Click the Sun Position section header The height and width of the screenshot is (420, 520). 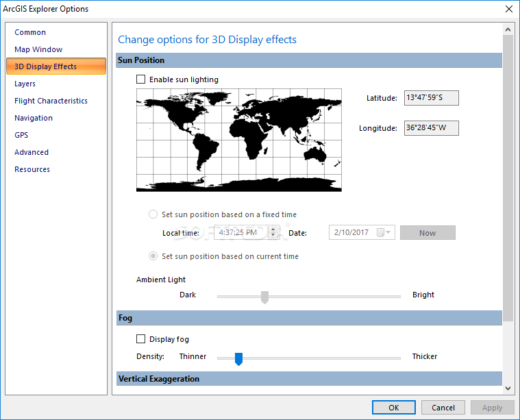tap(309, 60)
